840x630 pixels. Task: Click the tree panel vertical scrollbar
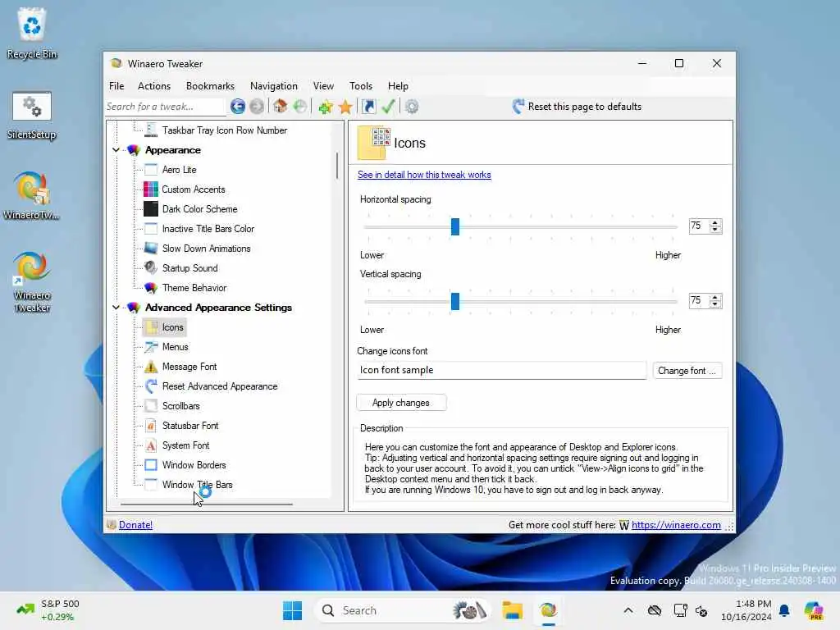tap(337, 166)
